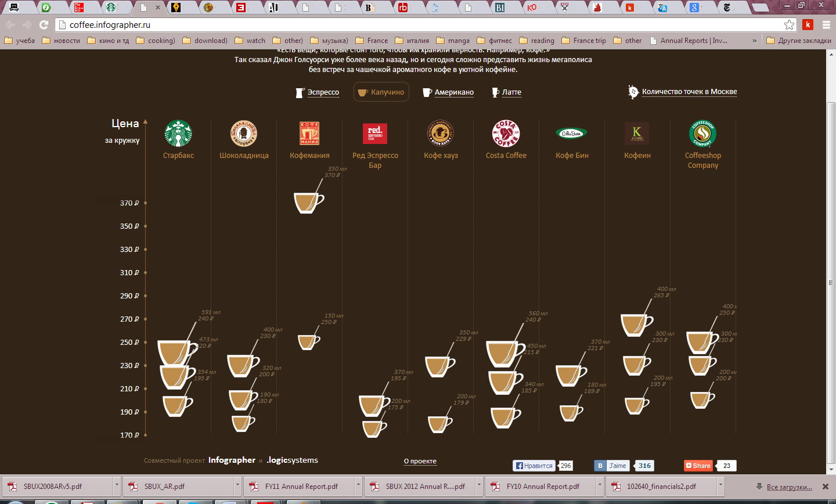Click the Ред Эспрессо 370 мл 195 ₽ cup
Viewport: 836px width, 504px height.
(x=374, y=405)
